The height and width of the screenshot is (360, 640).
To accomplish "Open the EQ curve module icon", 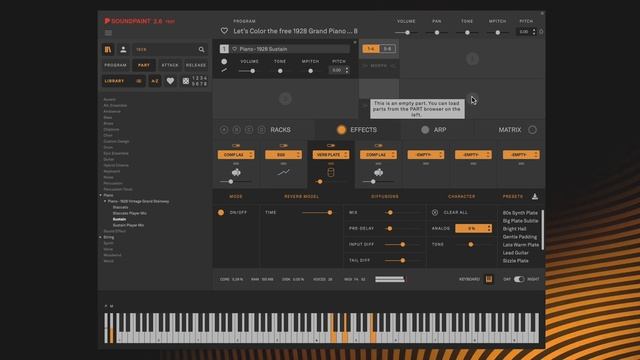I will point(283,172).
